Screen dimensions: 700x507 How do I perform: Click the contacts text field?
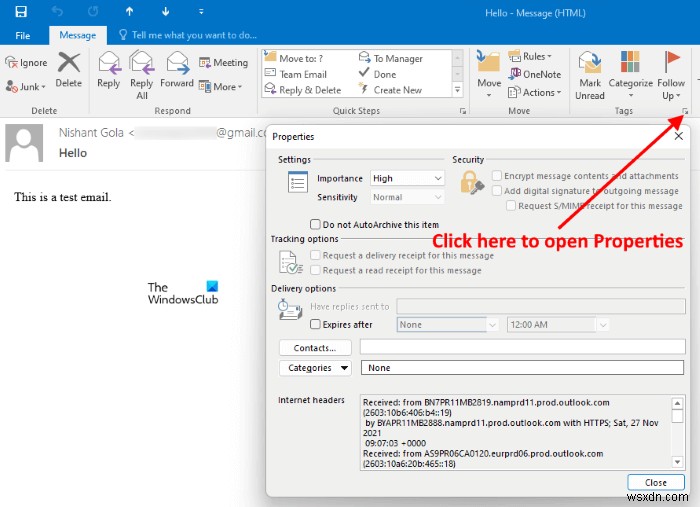point(522,347)
